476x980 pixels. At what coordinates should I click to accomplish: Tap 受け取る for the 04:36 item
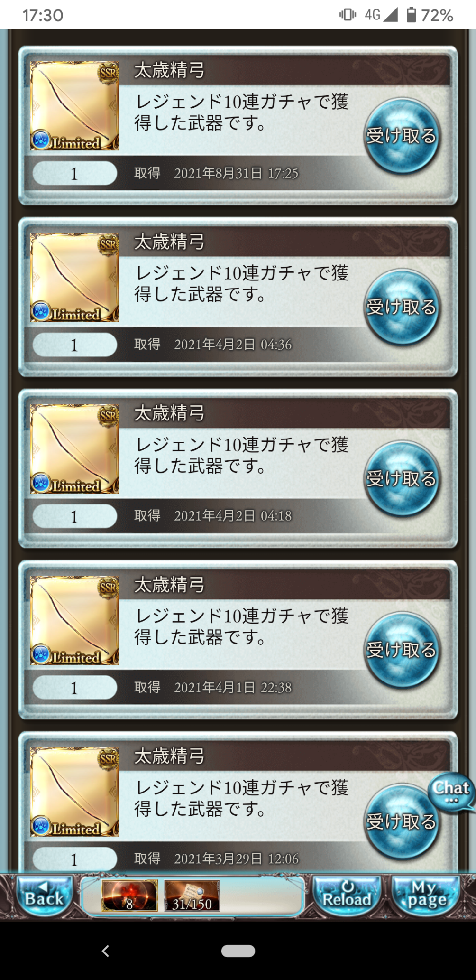point(402,308)
